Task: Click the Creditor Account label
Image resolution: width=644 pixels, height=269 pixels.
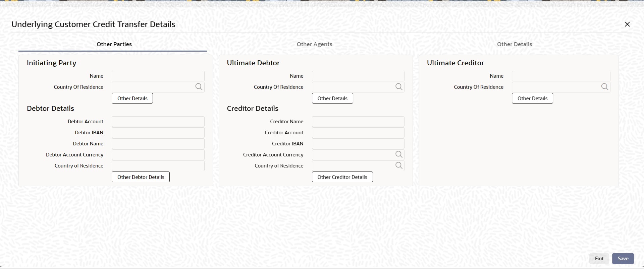Action: (284, 133)
